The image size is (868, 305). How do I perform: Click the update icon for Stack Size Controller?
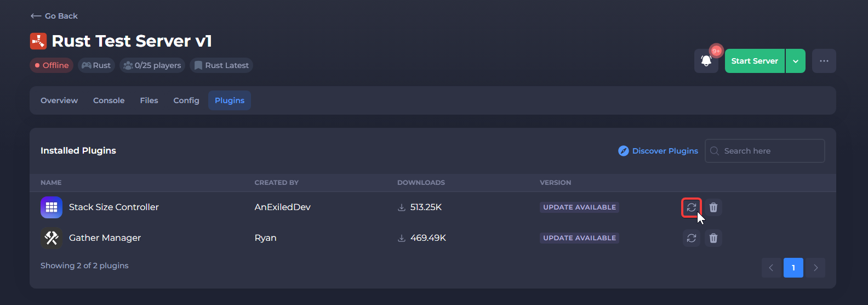point(692,207)
